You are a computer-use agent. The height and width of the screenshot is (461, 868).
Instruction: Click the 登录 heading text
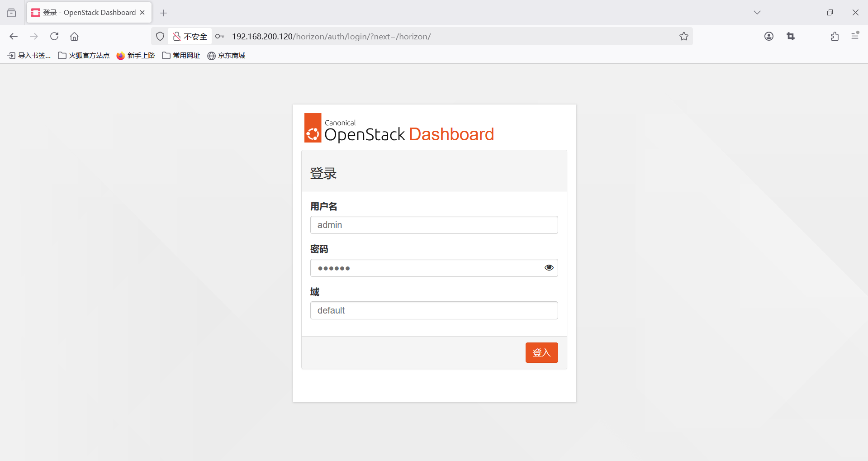323,173
